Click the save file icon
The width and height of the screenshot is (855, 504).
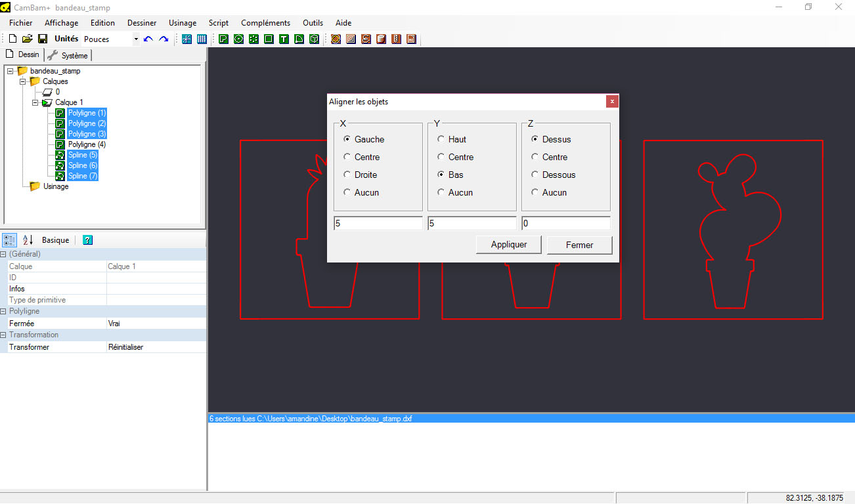(x=42, y=39)
